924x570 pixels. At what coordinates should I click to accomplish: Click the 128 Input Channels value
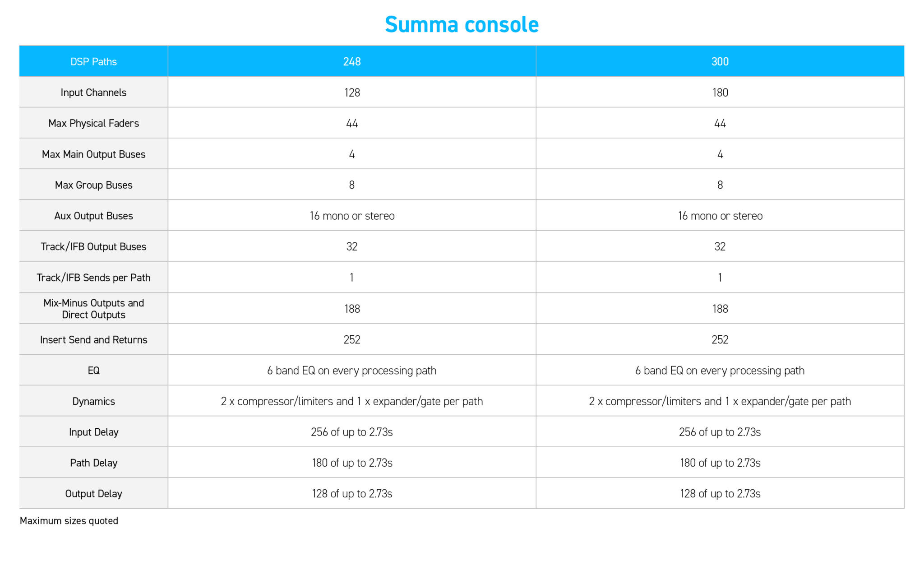(352, 93)
